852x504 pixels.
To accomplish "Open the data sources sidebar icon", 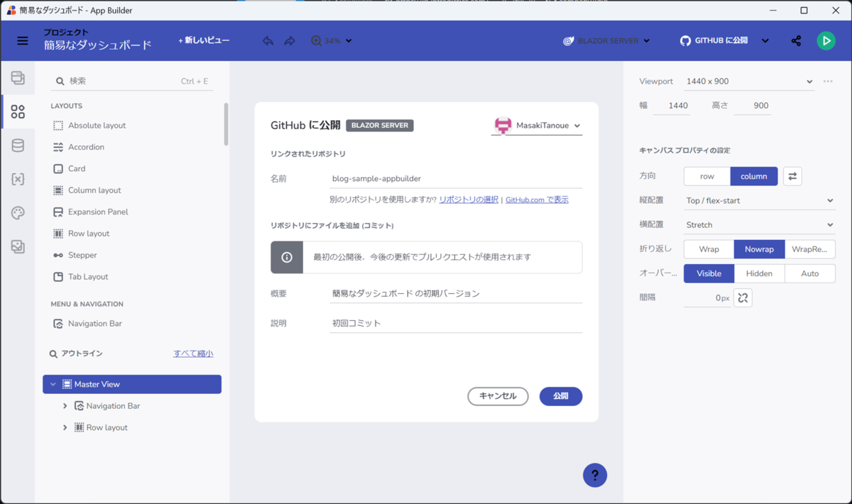I will (x=18, y=146).
